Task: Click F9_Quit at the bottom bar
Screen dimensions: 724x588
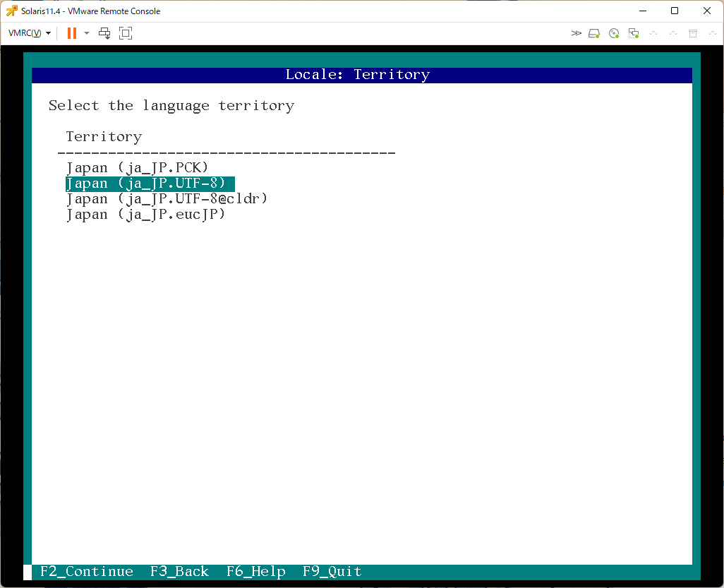Action: pos(332,571)
